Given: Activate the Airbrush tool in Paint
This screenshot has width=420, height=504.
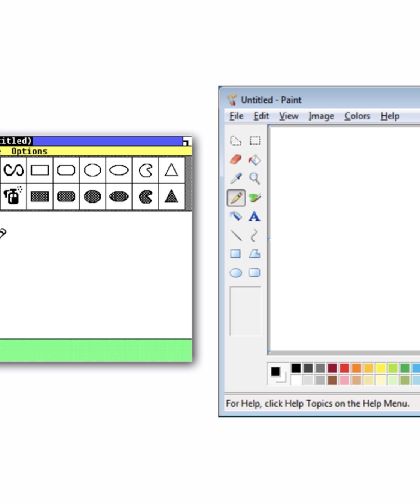Looking at the screenshot, I should click(x=235, y=216).
